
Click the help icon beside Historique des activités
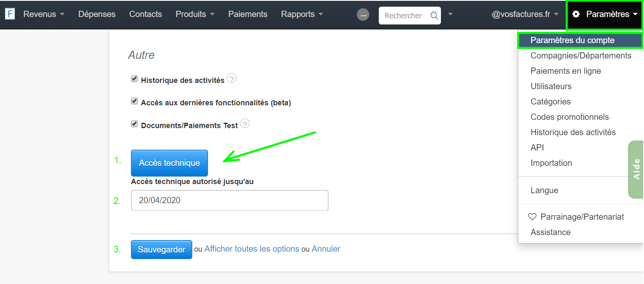(x=232, y=78)
